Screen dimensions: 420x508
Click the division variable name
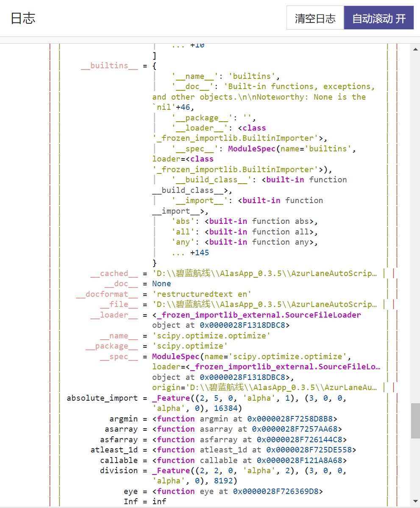(119, 471)
